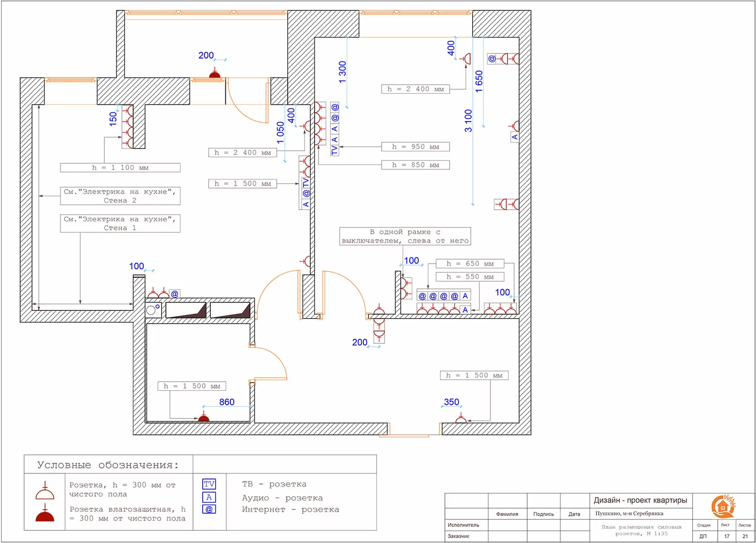Click the @ box beside the kitchen counter sockets

coord(174,294)
